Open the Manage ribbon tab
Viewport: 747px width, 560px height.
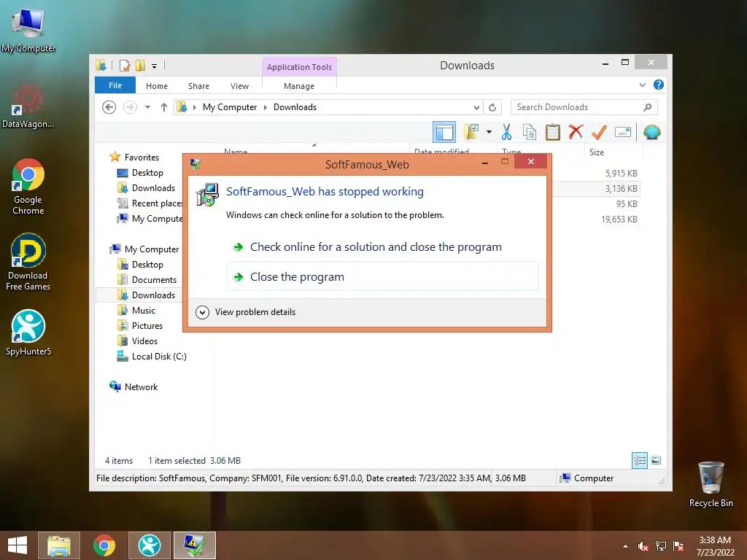click(299, 86)
